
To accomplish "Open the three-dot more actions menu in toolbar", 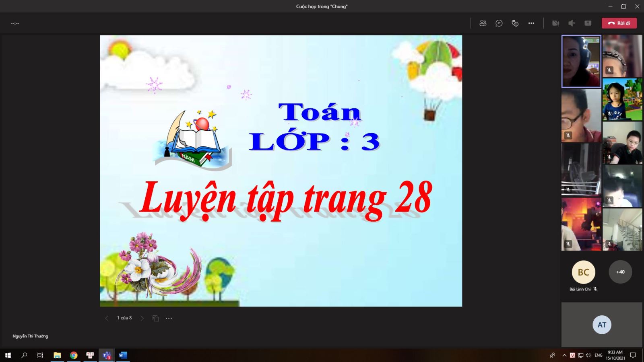I will [531, 23].
